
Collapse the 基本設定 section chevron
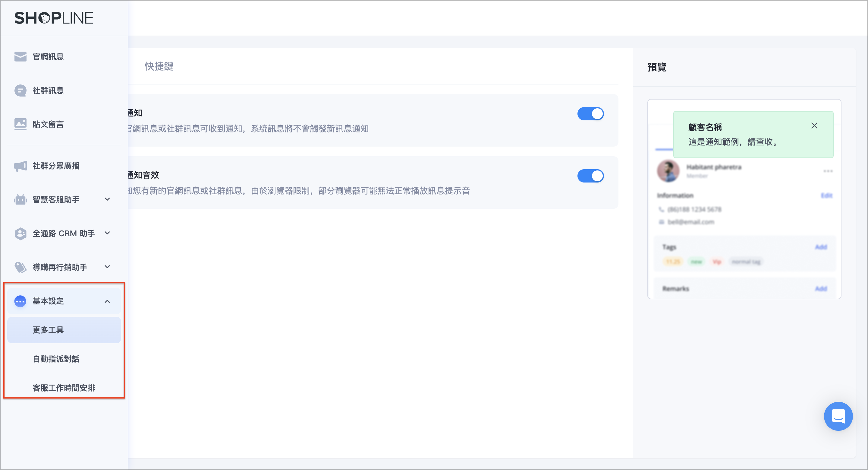107,301
